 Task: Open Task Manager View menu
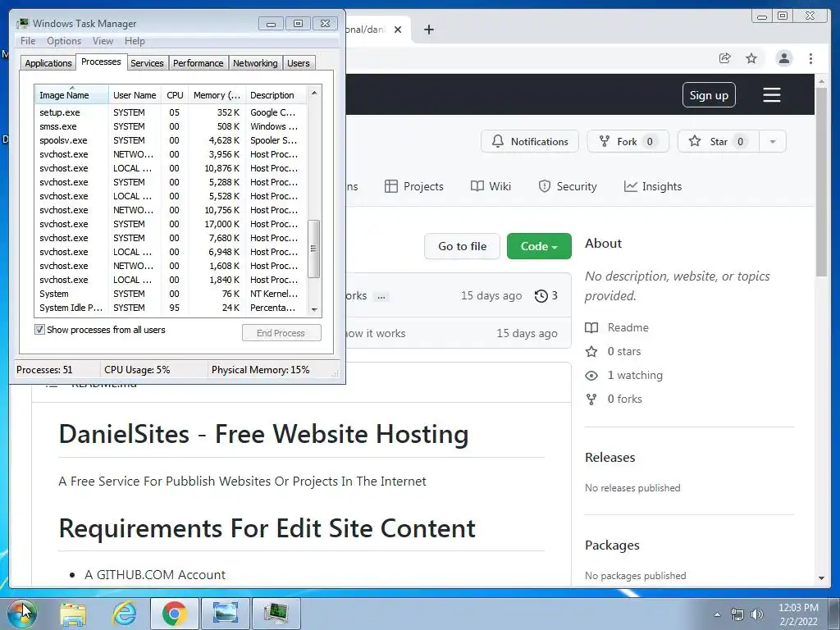coord(103,41)
